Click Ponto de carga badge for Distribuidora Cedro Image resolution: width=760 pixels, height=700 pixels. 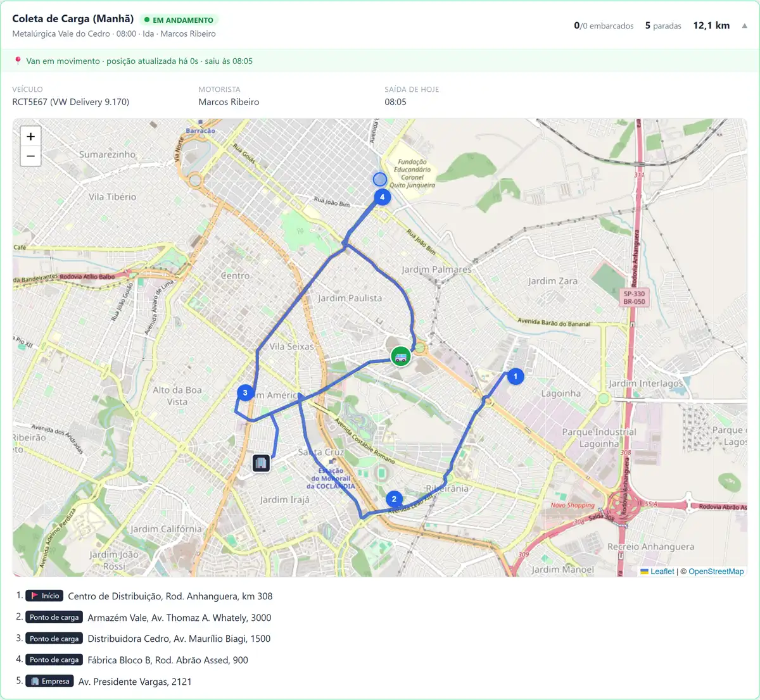pyautogui.click(x=54, y=639)
